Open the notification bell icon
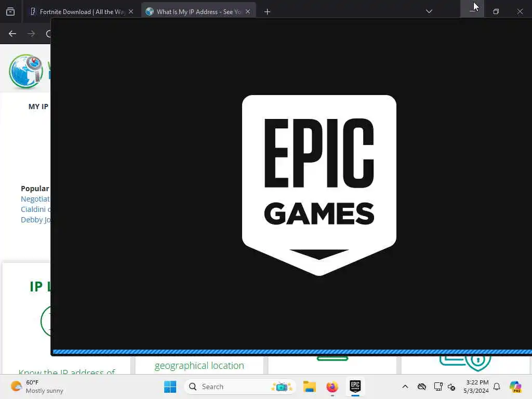The height and width of the screenshot is (399, 532). [497, 387]
